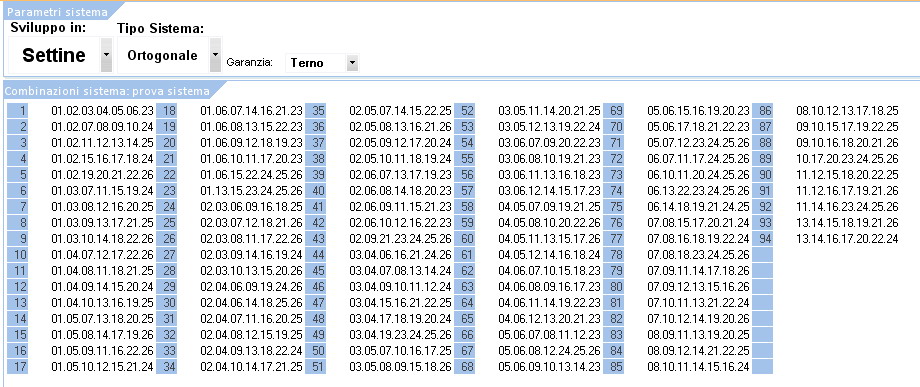
Task: Select combination 01.02.07.08.09.10.24
Action: click(103, 127)
